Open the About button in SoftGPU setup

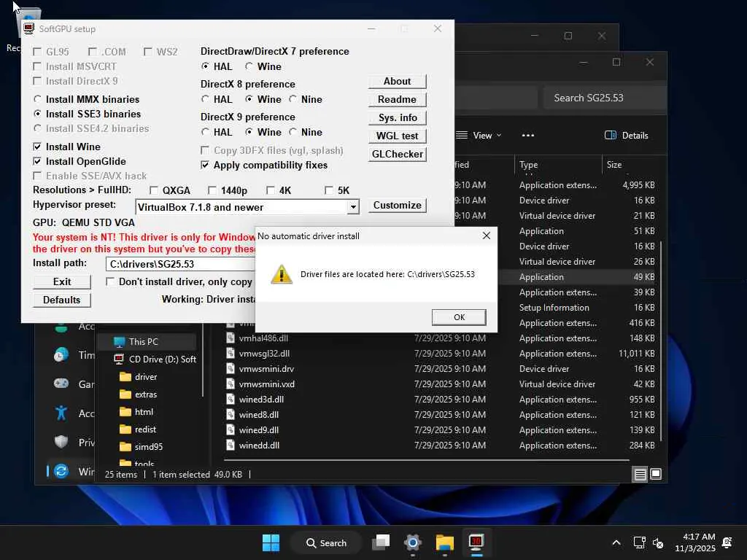tap(397, 82)
